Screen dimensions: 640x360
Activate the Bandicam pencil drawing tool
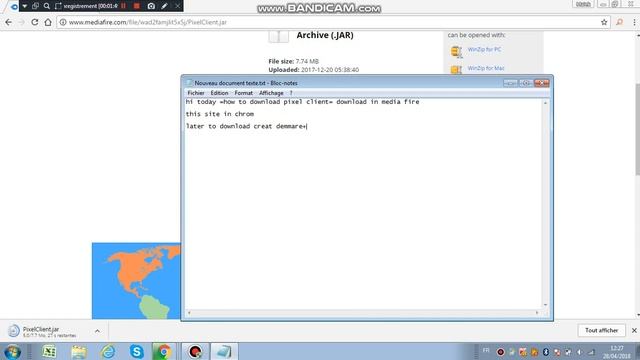coord(164,6)
